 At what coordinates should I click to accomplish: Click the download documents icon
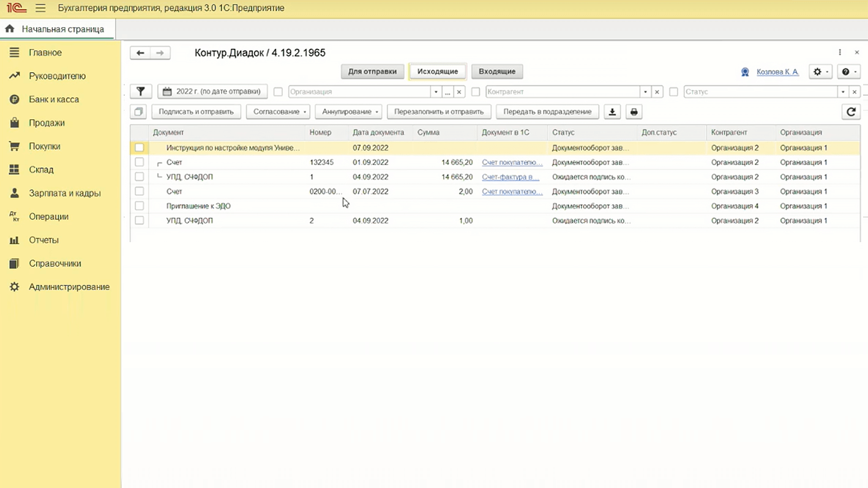tap(612, 112)
